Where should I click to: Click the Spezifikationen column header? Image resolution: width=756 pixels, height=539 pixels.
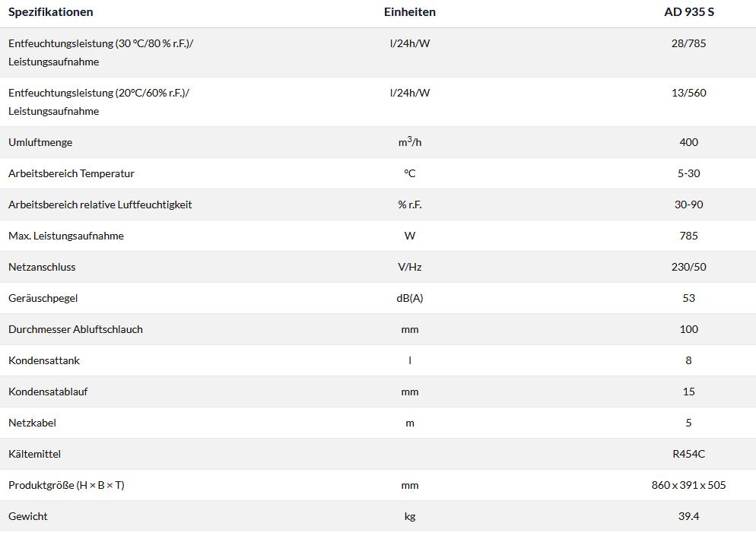51,12
